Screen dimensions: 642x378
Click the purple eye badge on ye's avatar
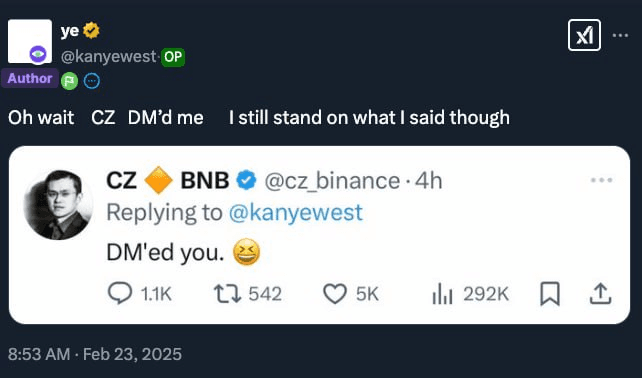(38, 54)
